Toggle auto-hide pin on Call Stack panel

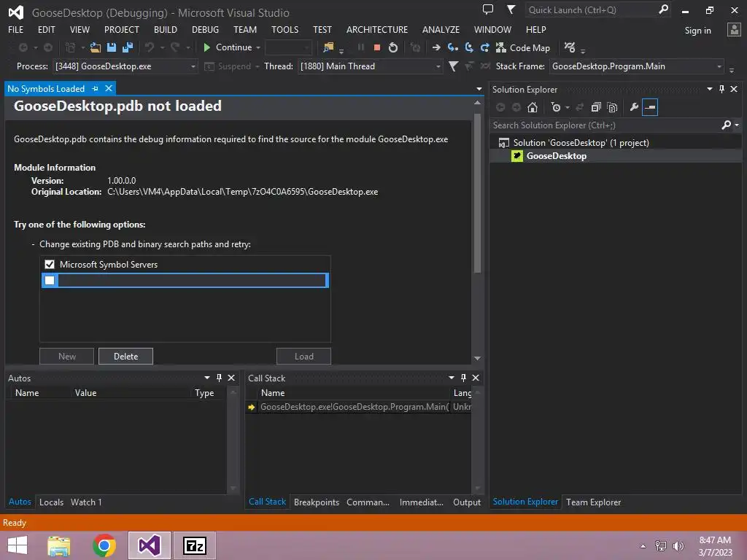[463, 378]
